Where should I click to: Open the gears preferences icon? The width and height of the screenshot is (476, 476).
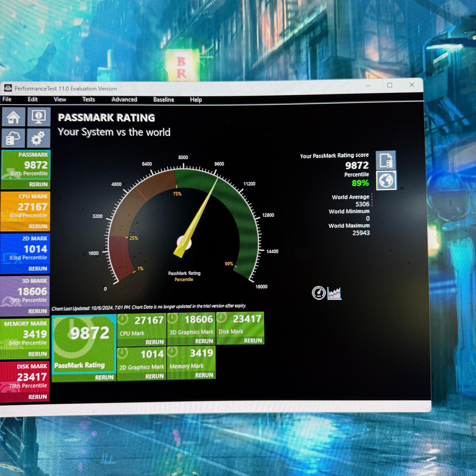tap(39, 138)
